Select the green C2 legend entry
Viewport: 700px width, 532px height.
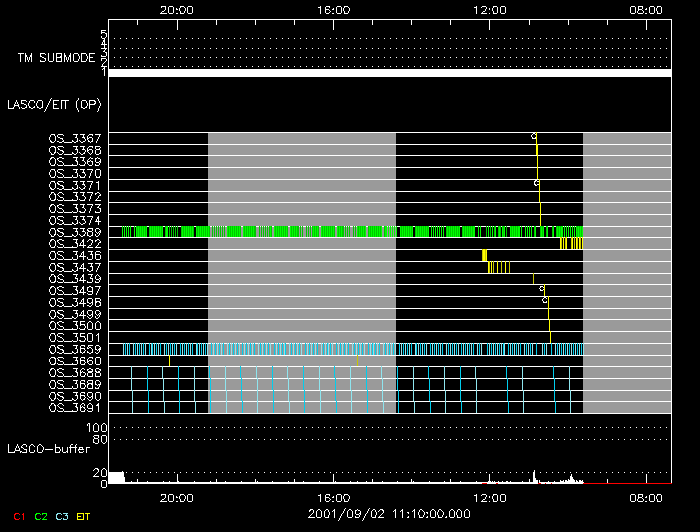(x=40, y=516)
